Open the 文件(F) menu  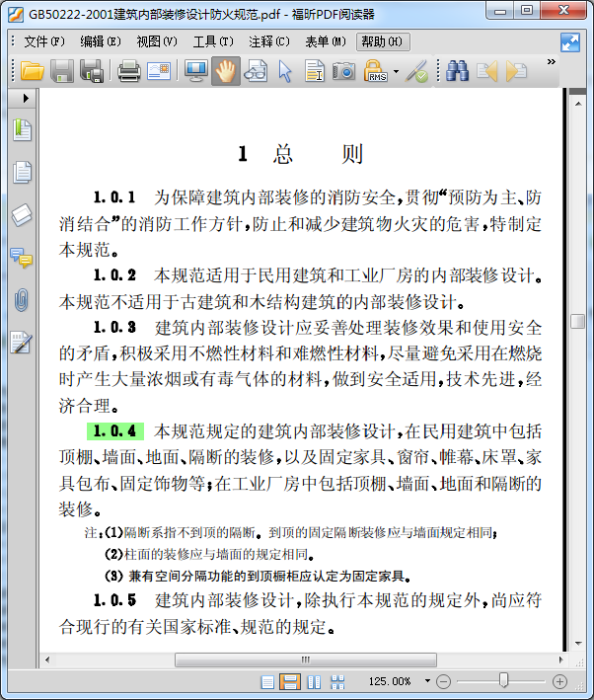(x=44, y=42)
